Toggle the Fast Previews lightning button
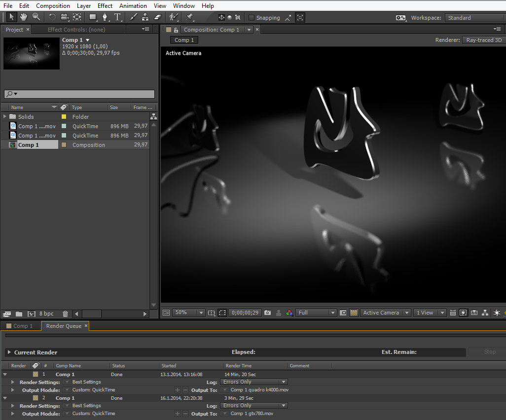Viewport: 506px width, 420px height. tap(463, 313)
